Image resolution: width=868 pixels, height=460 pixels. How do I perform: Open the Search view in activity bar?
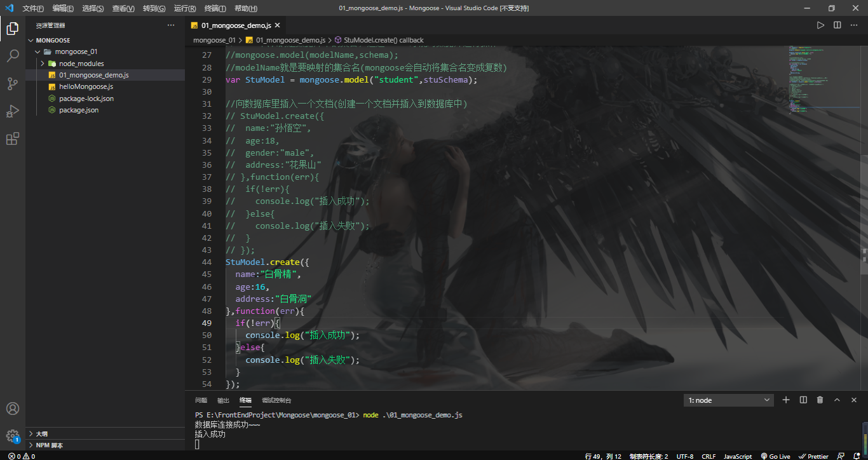click(x=12, y=56)
